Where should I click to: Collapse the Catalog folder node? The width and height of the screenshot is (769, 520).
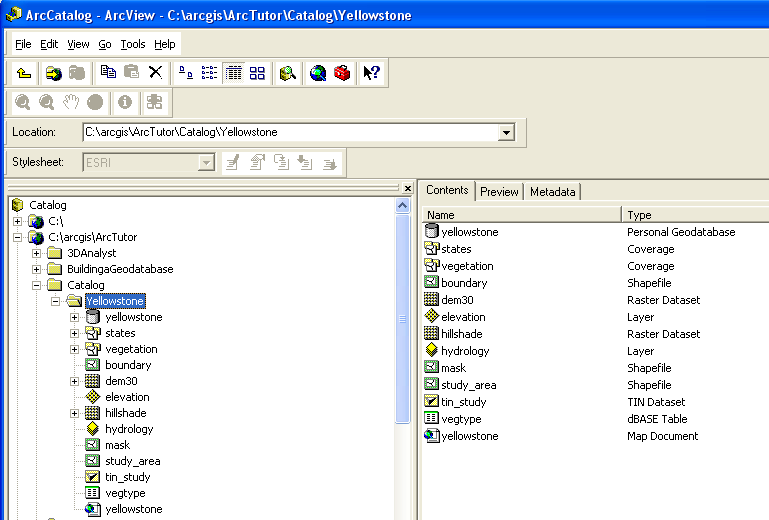click(x=36, y=285)
